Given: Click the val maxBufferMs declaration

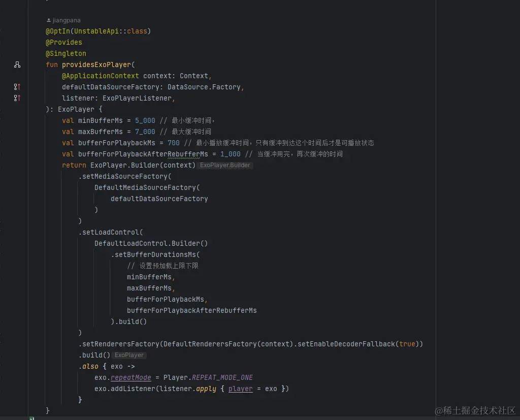Looking at the screenshot, I should tap(92, 132).
